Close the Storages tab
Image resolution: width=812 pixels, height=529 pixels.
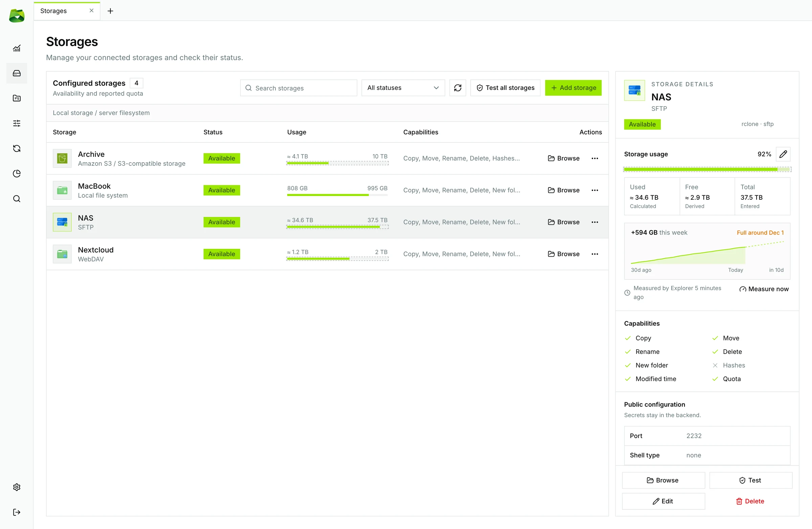tap(91, 10)
